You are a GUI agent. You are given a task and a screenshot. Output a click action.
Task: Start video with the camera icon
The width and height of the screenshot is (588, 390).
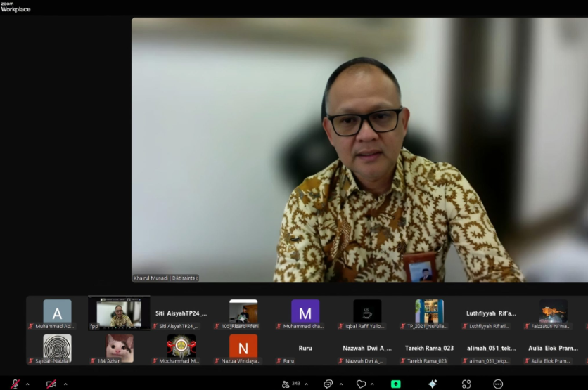click(x=51, y=384)
